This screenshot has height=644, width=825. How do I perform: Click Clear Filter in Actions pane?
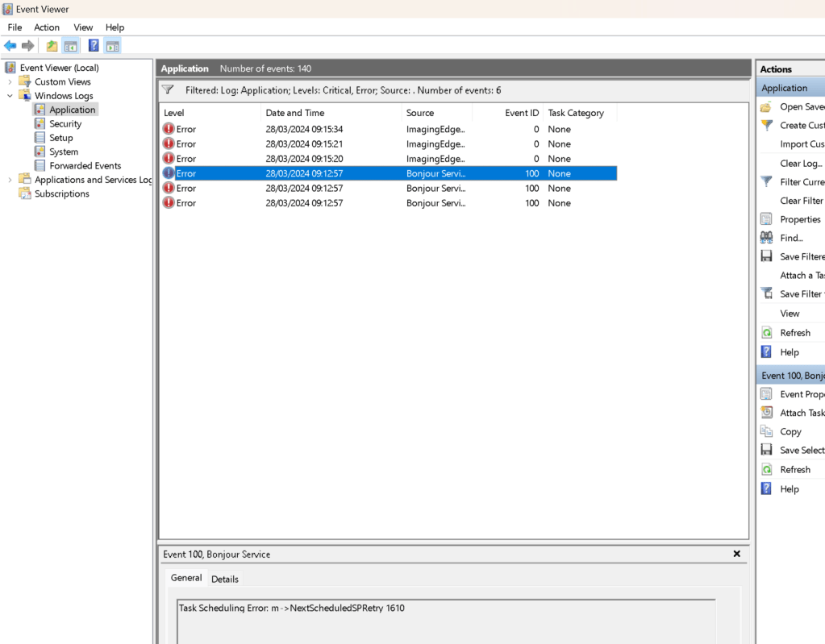coord(802,201)
